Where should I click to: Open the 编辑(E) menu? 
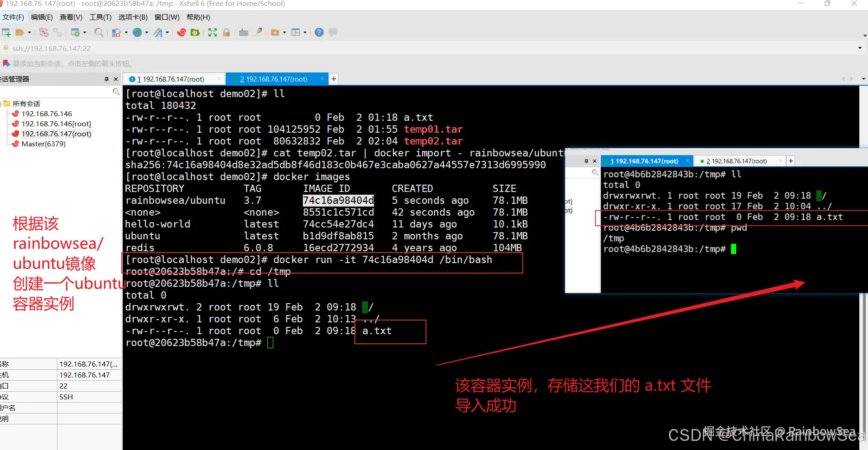tap(42, 17)
